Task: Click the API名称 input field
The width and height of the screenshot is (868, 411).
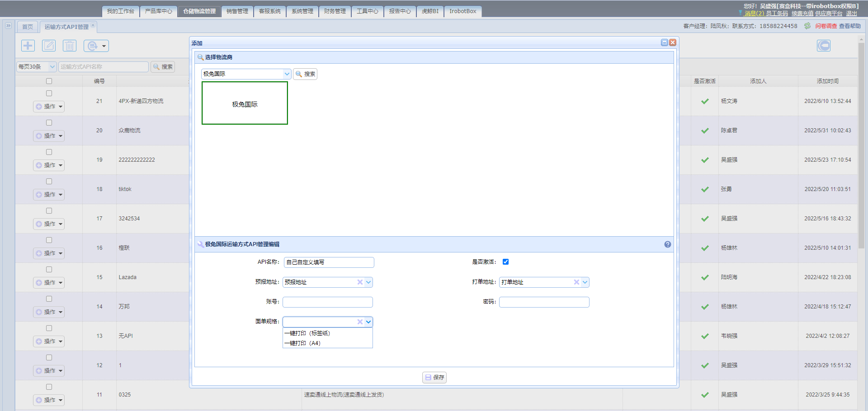Action: click(329, 262)
